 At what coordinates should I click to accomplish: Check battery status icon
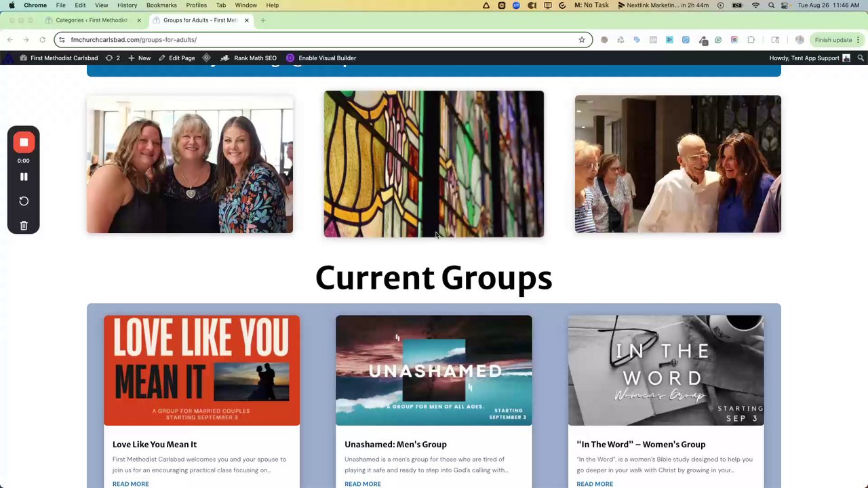[x=737, y=5]
